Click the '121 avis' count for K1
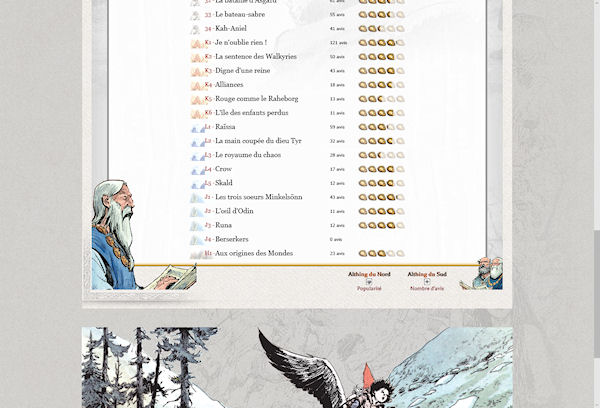This screenshot has width=600, height=408. [x=338, y=43]
